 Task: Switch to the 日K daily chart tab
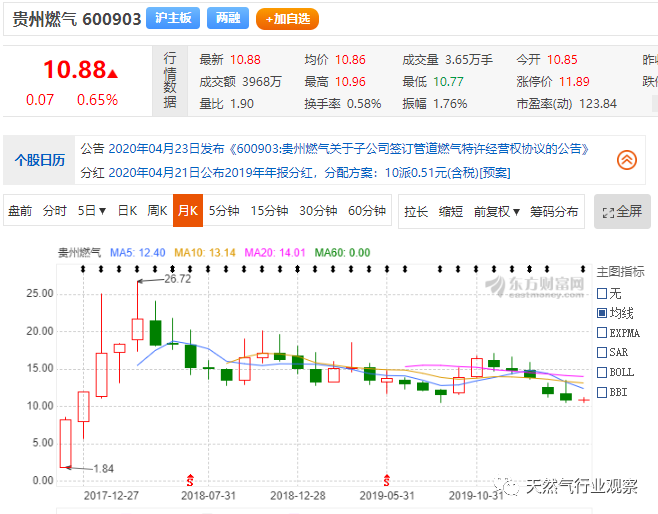click(x=127, y=211)
